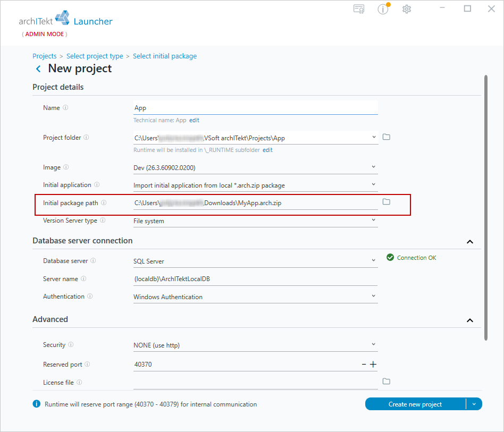Go back using the arrow beside New project
The width and height of the screenshot is (504, 432).
tap(38, 69)
